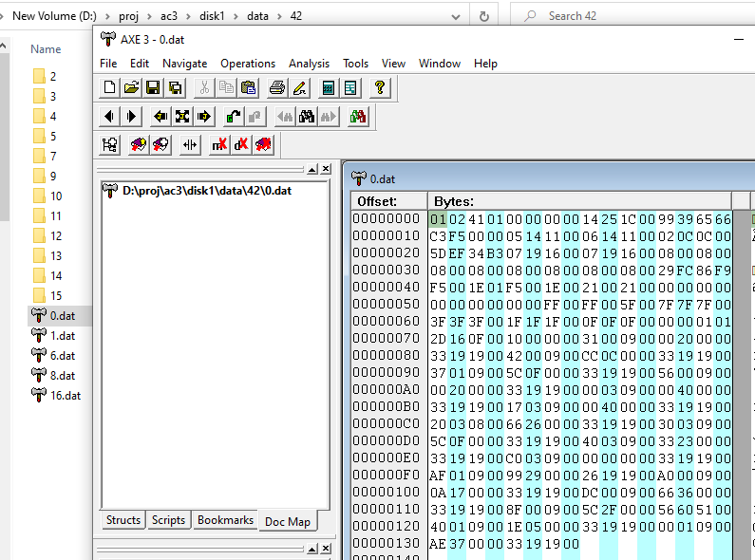Select 16.dat in the file list
Screen dimensions: 755x560
click(x=65, y=395)
